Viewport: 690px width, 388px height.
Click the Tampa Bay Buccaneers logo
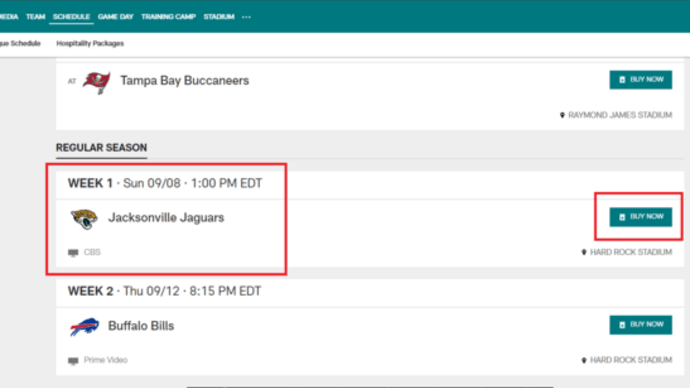[96, 82]
